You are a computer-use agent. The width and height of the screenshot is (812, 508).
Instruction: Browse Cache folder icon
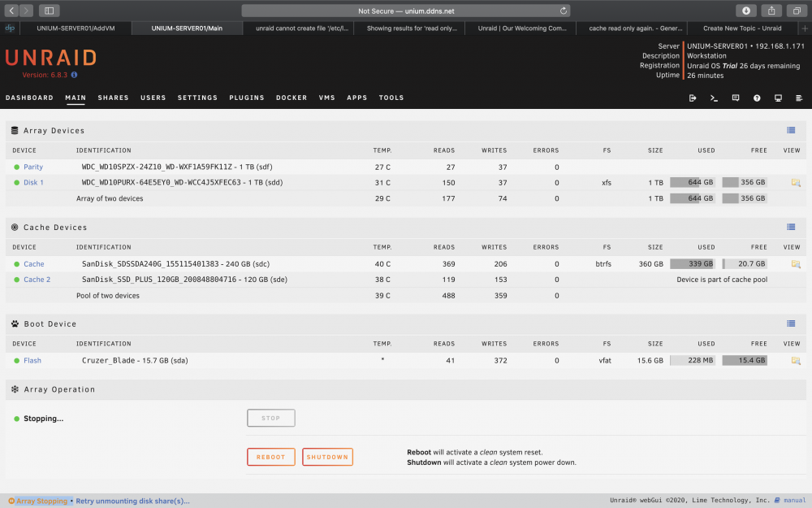click(796, 264)
